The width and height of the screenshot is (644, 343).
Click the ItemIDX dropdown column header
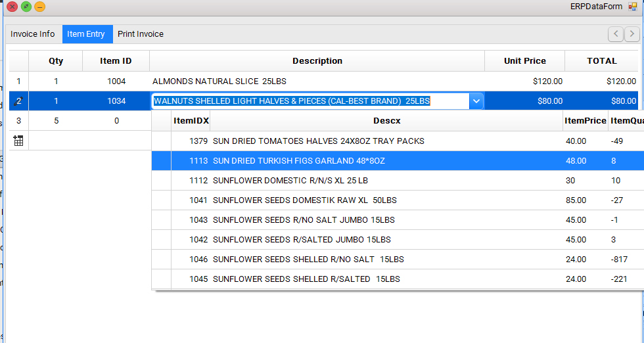click(191, 121)
